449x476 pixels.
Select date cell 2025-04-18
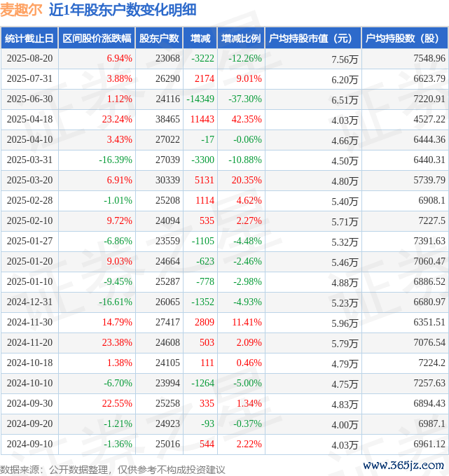[30, 119]
